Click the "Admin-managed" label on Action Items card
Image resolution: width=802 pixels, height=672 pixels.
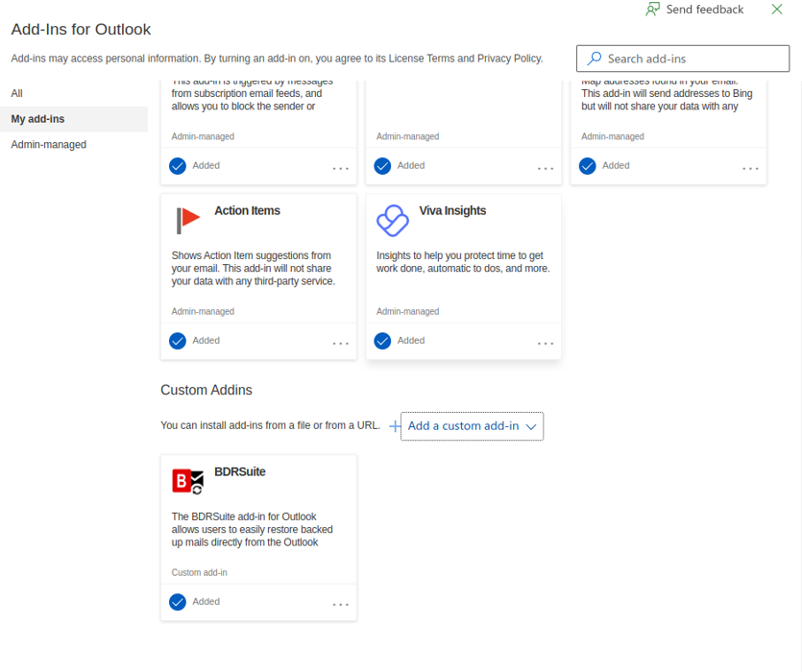203,311
